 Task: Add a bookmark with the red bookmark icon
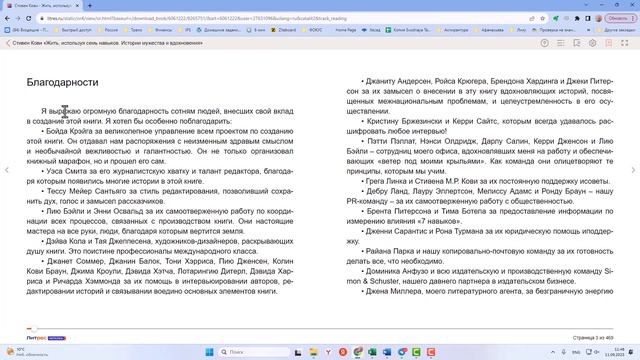609,43
